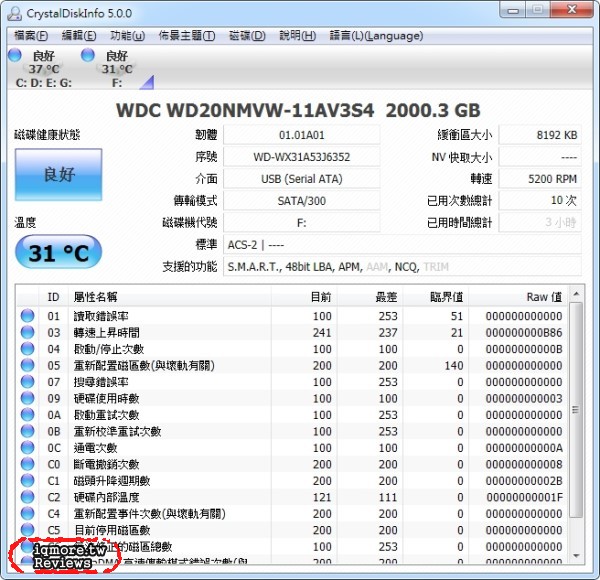Click the supported features S.M.A.R.T. field
The width and height of the screenshot is (600, 580).
point(402,267)
